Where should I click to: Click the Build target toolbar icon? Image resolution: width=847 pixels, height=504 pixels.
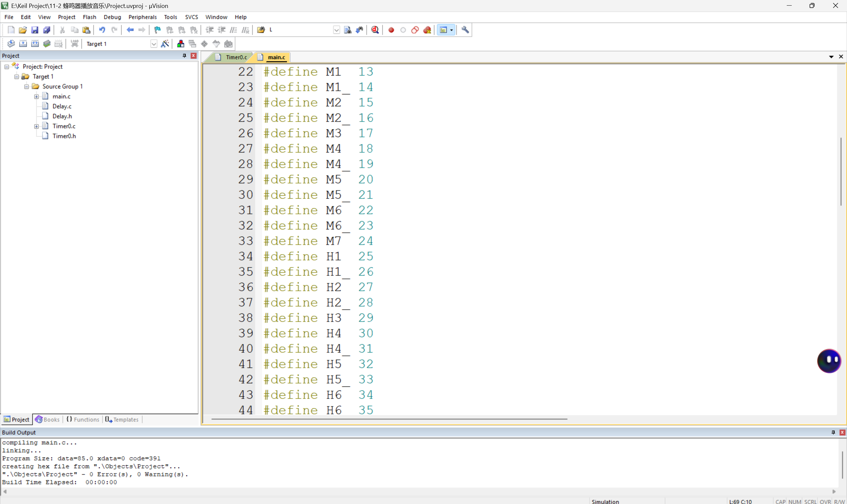pyautogui.click(x=23, y=43)
